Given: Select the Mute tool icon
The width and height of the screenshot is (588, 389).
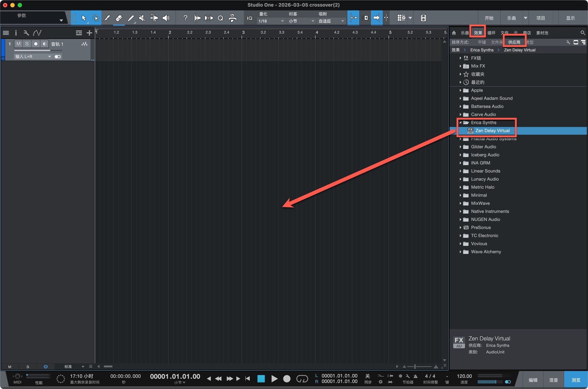Looking at the screenshot, I should click(142, 18).
